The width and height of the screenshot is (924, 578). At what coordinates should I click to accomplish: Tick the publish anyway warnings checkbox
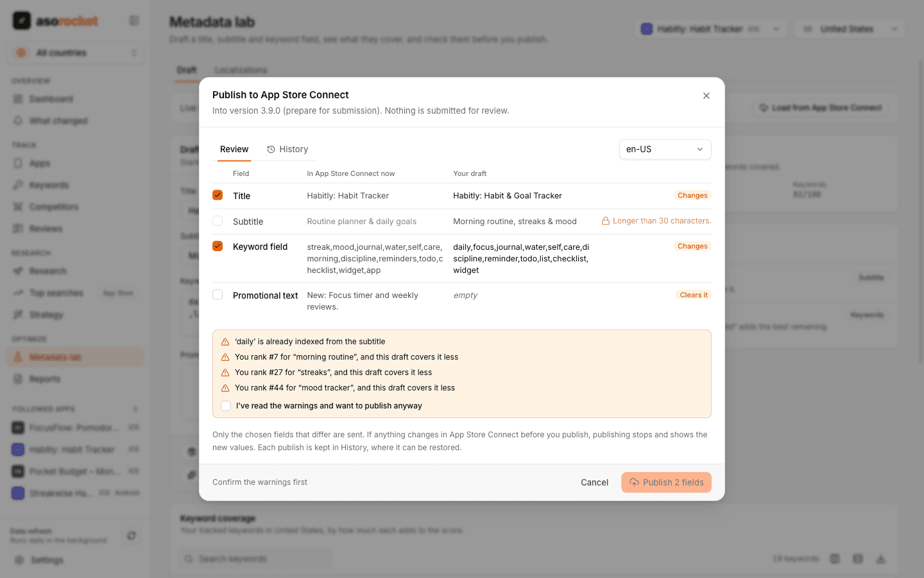tap(226, 406)
